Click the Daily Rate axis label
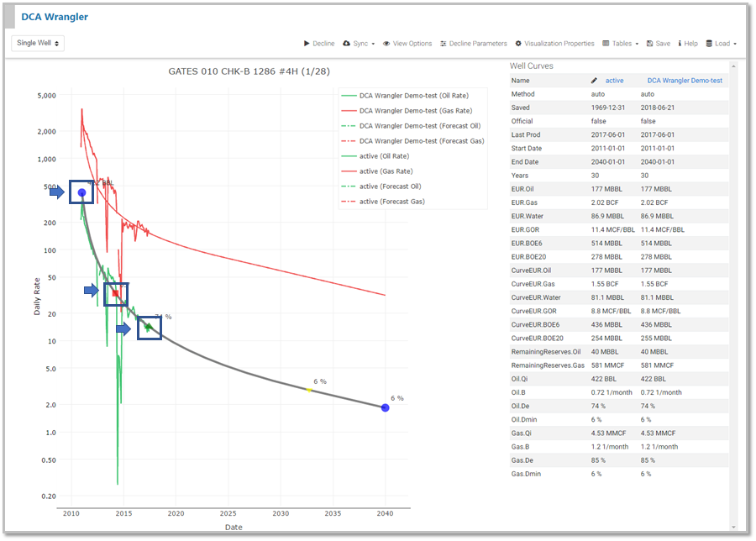Viewport: 756px width, 541px height. pos(37,297)
